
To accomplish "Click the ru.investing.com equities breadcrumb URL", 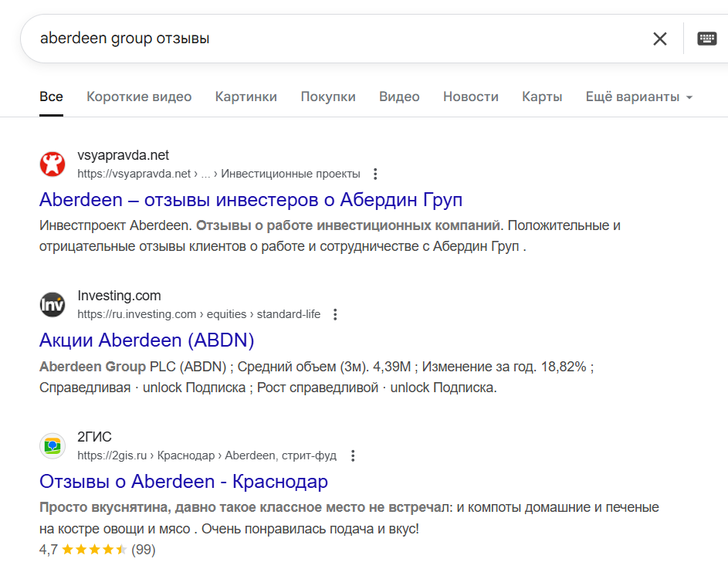I will [x=198, y=315].
